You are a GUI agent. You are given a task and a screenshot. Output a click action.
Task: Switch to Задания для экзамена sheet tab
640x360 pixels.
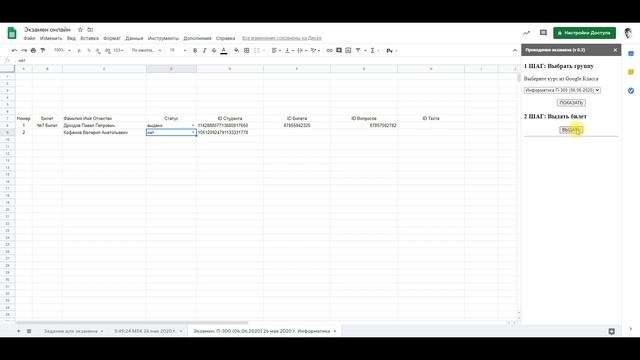(73, 331)
